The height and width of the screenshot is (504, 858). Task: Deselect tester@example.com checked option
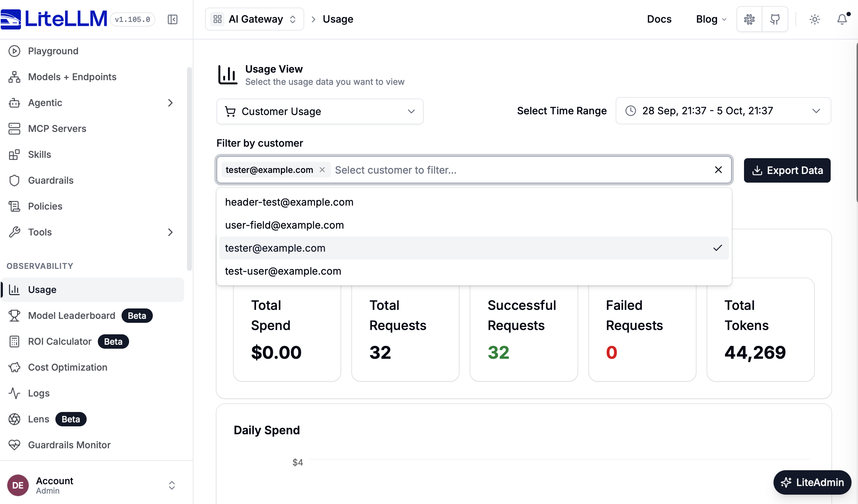(x=474, y=248)
